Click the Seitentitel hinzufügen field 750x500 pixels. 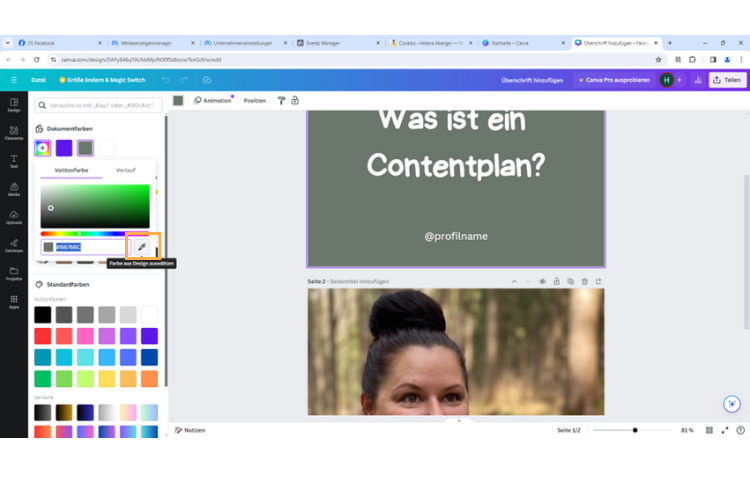coord(359,281)
